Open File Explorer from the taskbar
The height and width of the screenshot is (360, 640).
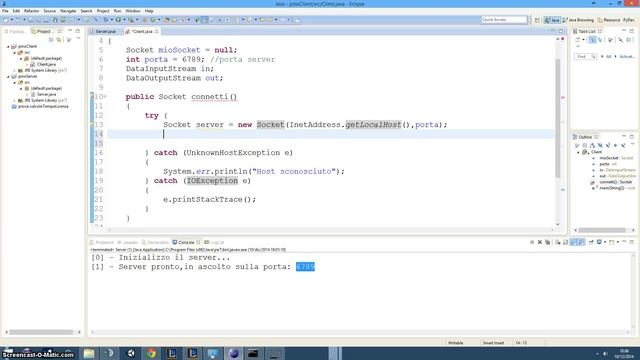(89, 353)
